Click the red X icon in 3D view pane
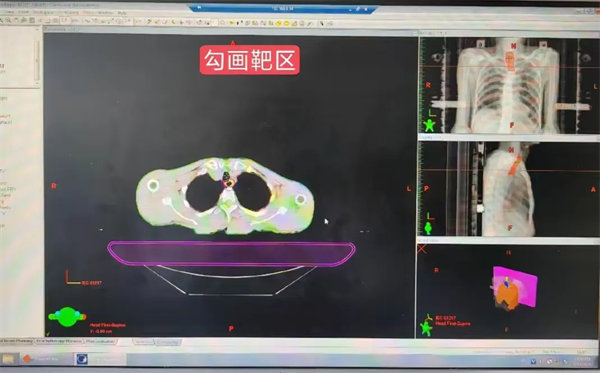This screenshot has height=373, width=600. pos(422,249)
